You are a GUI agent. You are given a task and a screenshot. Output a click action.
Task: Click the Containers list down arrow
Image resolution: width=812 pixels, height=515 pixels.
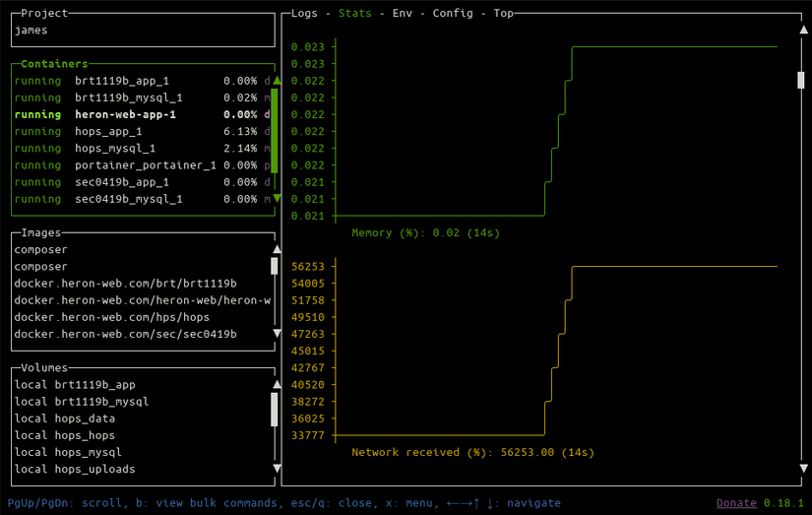pyautogui.click(x=277, y=199)
